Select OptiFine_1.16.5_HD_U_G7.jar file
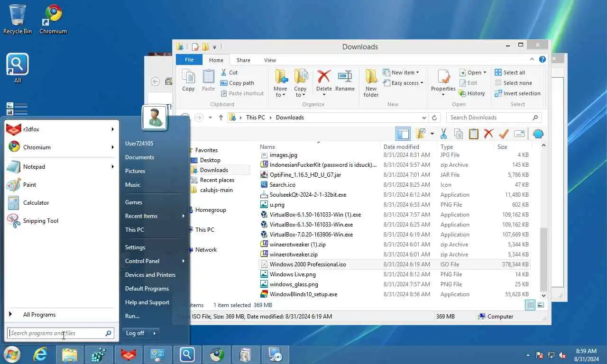Viewport: 607px width, 364px height. pyautogui.click(x=305, y=175)
